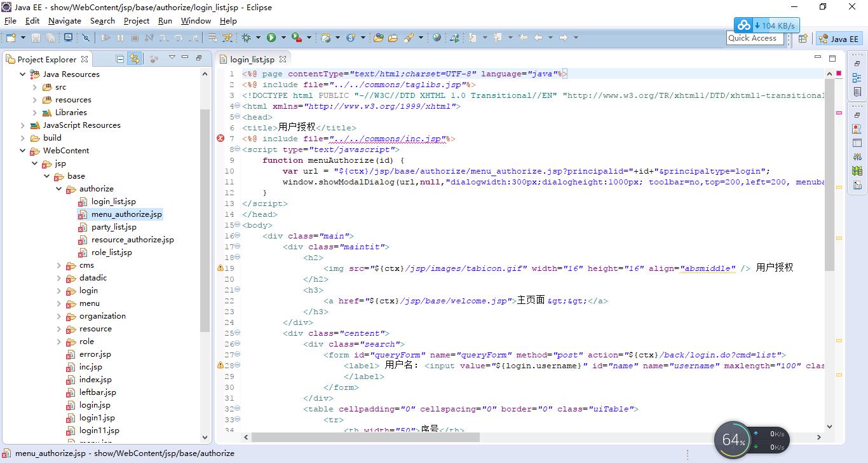
Task: Open the Project menu
Action: pos(137,21)
